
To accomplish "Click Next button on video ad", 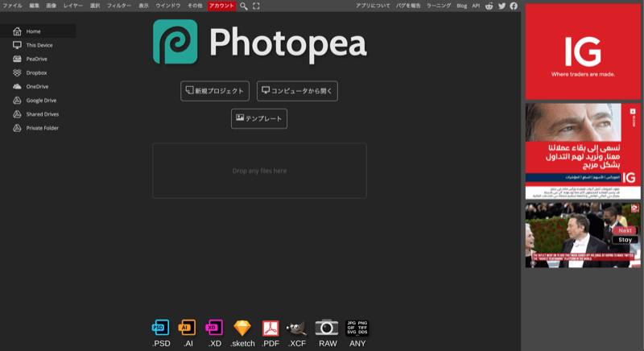I will point(625,231).
